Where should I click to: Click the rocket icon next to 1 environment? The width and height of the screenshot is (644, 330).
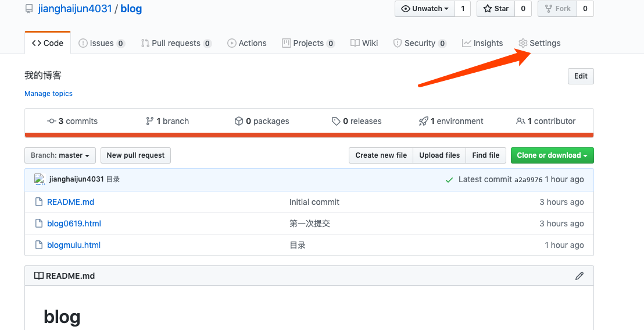[x=424, y=121]
